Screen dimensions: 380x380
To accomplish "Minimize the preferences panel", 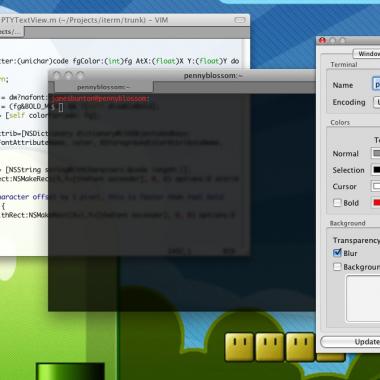I will [333, 41].
